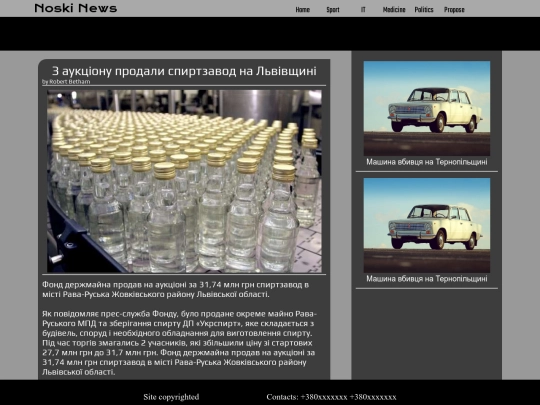
Task: Click the second Машина вбивця на Тернопільщині caption
Action: (x=427, y=279)
